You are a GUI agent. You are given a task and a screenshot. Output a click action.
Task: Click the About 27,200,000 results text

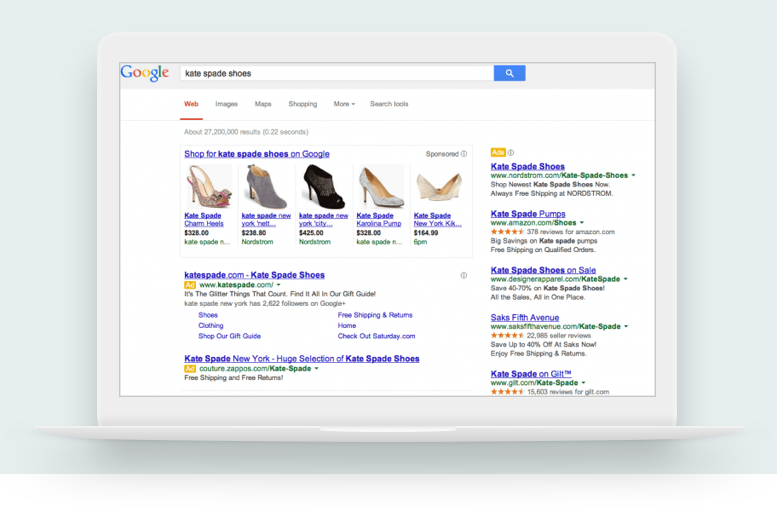click(x=246, y=132)
